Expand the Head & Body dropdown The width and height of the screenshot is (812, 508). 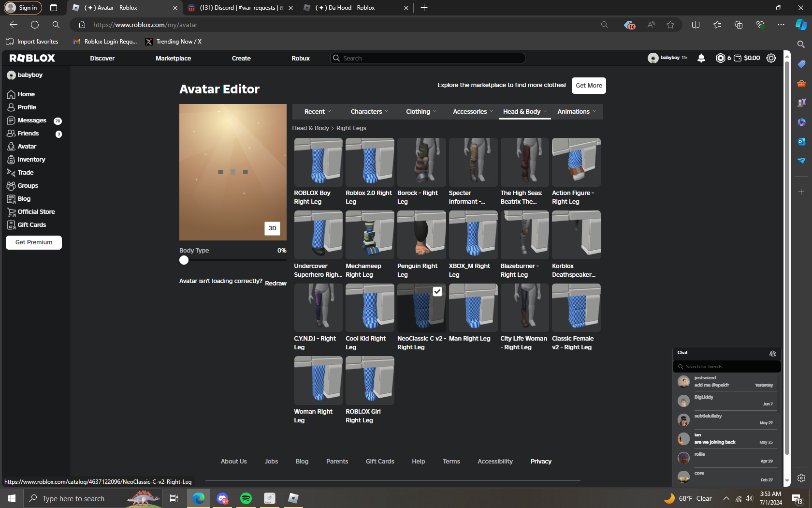(525, 112)
